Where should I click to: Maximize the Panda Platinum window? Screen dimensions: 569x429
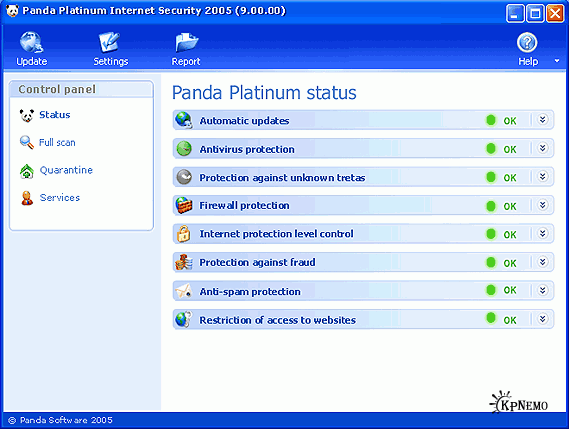[535, 13]
